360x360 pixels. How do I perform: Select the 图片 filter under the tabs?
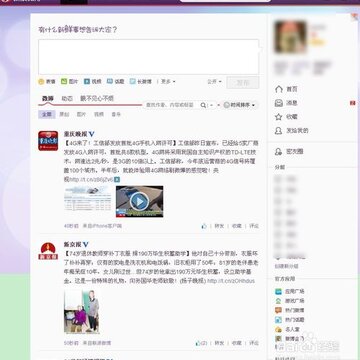[81, 114]
